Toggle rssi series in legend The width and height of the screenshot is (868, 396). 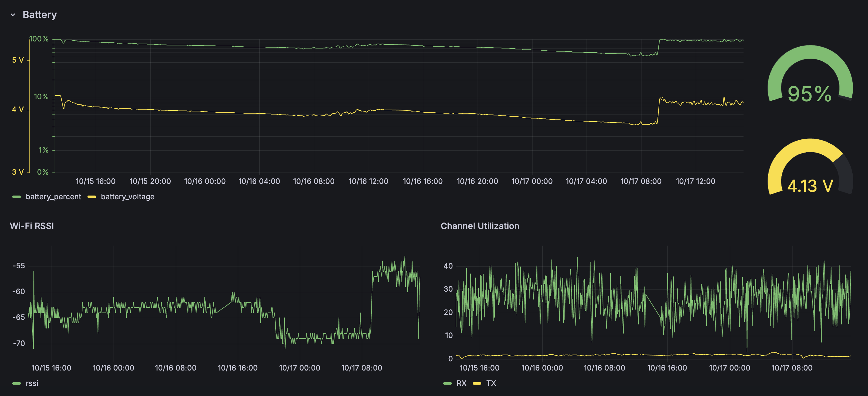[32, 383]
